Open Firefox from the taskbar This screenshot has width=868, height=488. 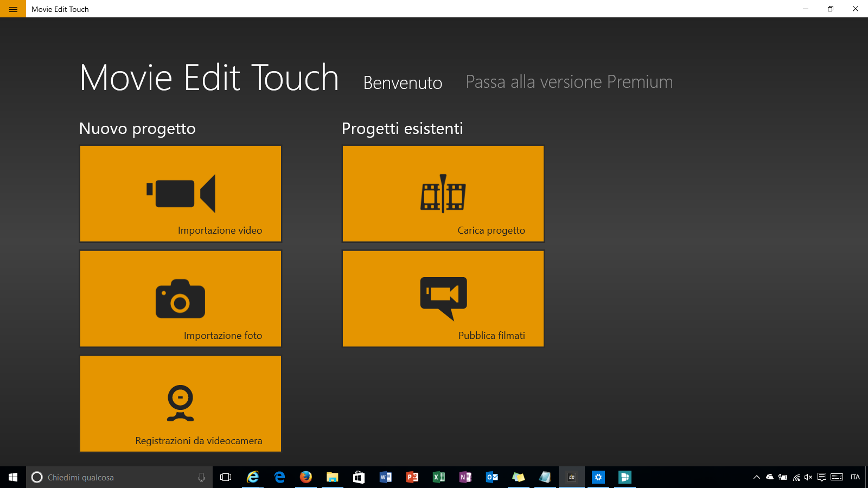point(306,477)
